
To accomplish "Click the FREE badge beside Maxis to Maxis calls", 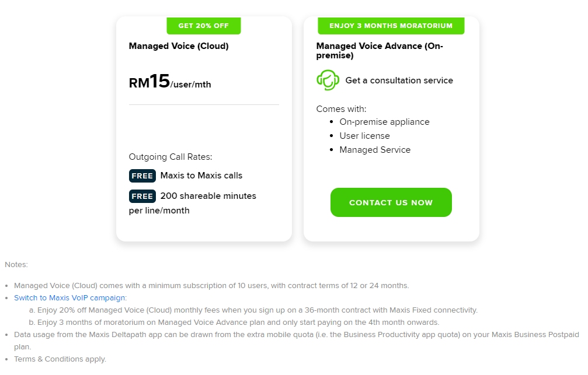I will pyautogui.click(x=142, y=176).
